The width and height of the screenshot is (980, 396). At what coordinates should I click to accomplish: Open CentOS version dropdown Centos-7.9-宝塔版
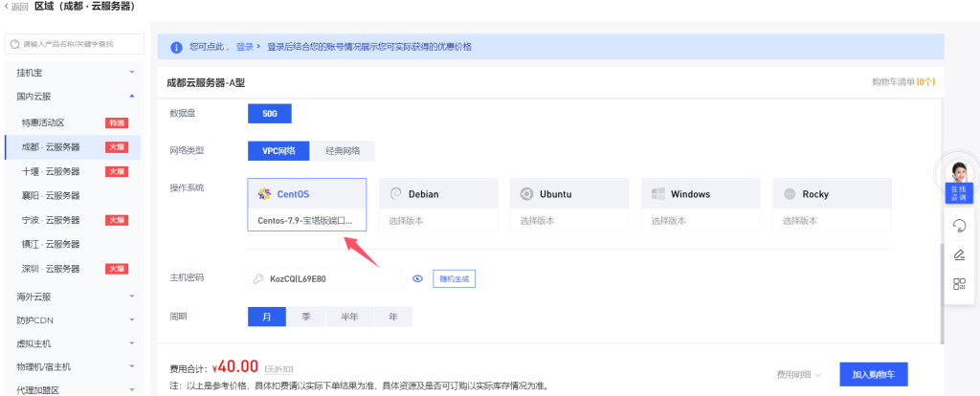[x=307, y=221]
